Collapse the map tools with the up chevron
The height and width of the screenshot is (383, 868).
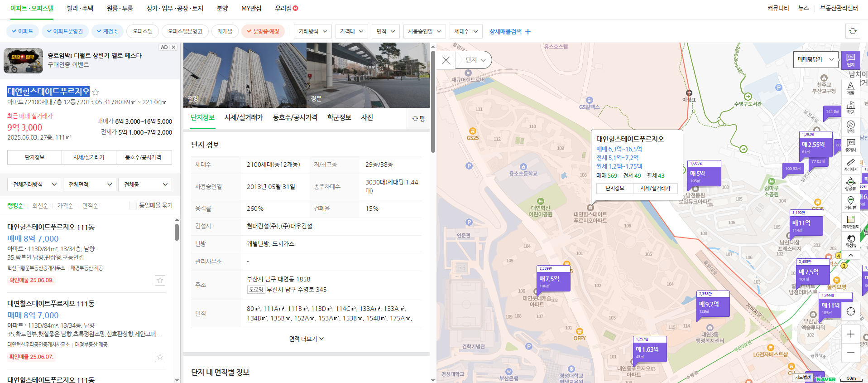tap(850, 256)
